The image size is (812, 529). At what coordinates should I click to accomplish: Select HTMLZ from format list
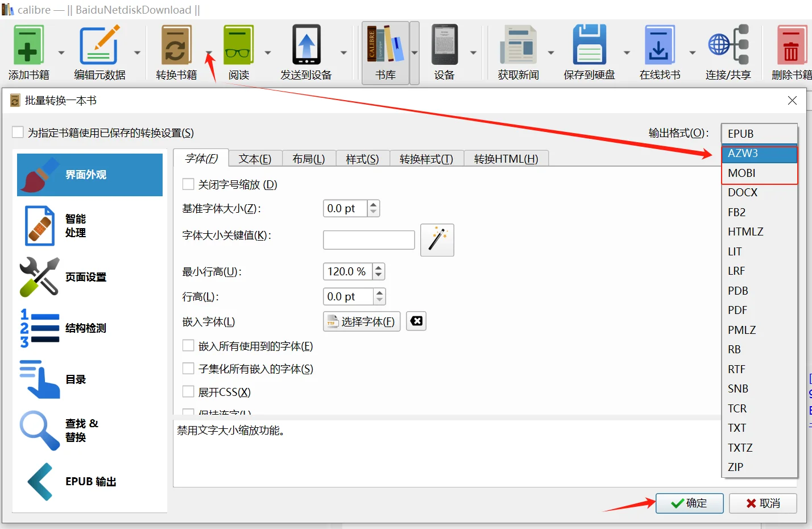pos(760,232)
